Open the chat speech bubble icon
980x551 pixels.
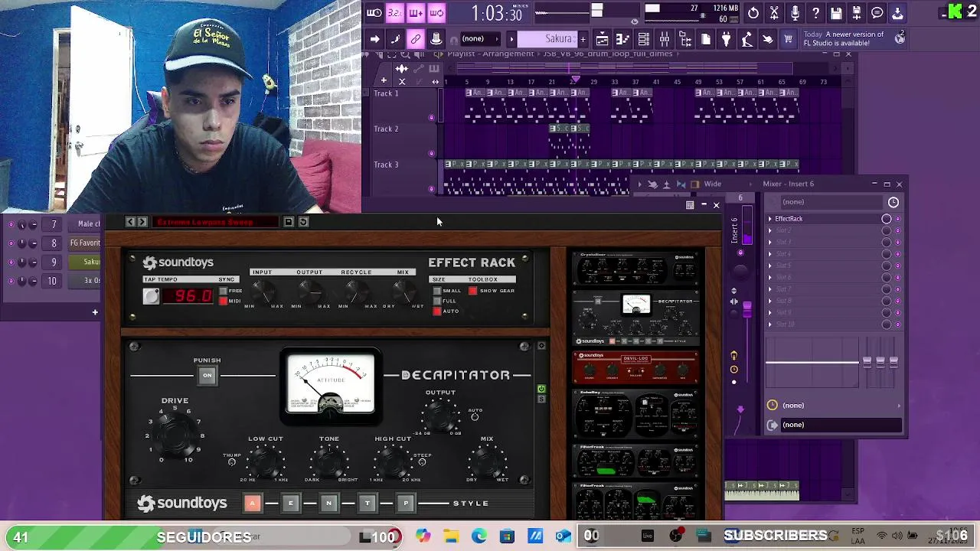click(877, 13)
